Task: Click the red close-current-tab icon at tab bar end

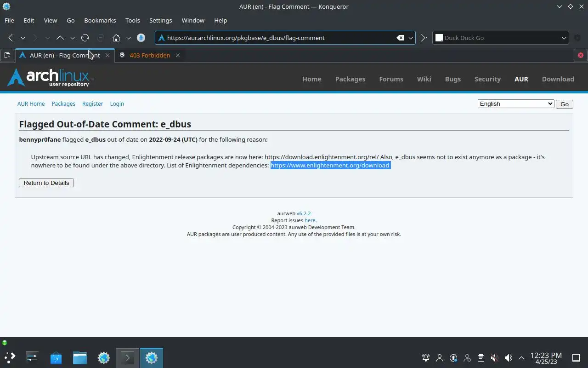Action: (x=581, y=55)
